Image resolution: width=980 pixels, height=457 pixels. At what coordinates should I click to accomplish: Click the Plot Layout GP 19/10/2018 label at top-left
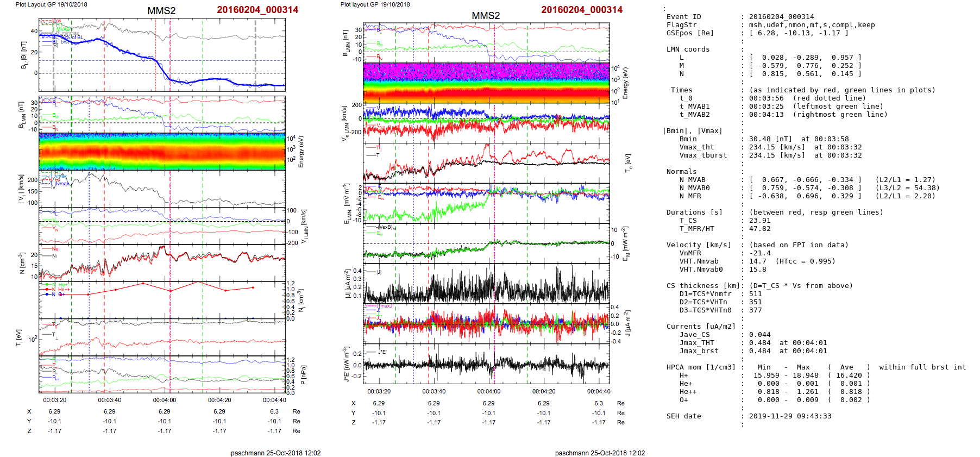(x=51, y=4)
